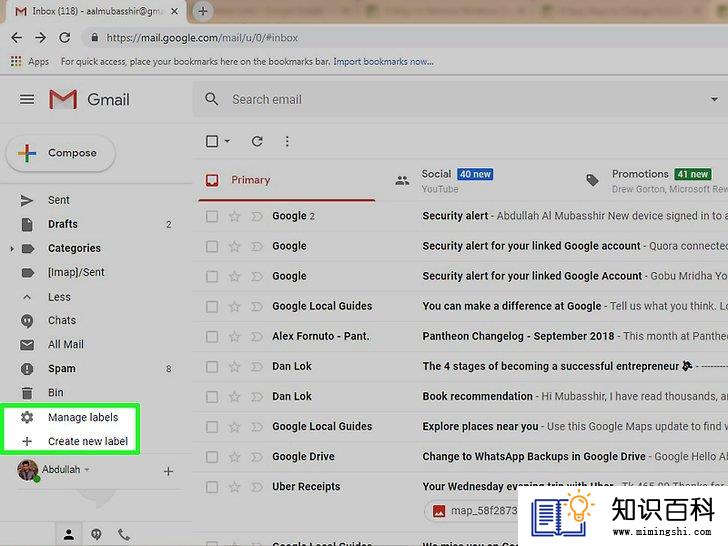Click the Abdullah profile avatar
728x546 pixels.
click(27, 470)
